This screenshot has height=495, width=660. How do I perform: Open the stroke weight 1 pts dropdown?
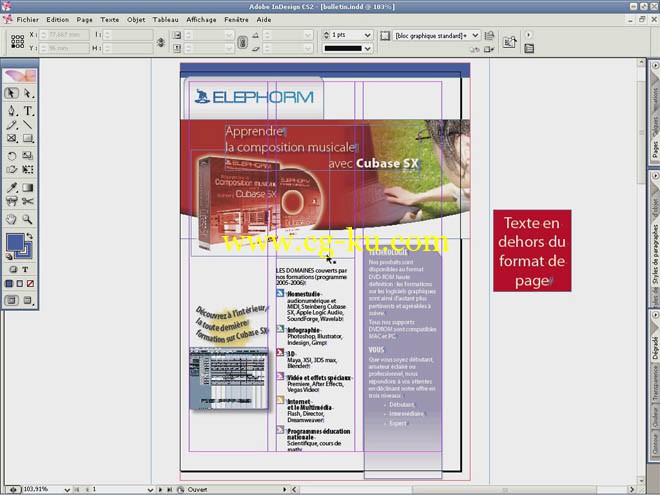click(x=367, y=35)
